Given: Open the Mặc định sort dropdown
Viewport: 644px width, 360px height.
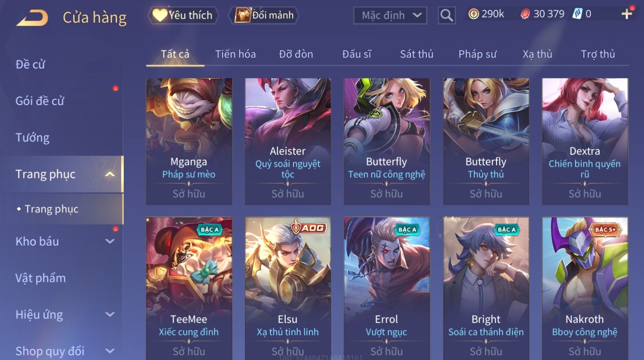Looking at the screenshot, I should pos(390,15).
